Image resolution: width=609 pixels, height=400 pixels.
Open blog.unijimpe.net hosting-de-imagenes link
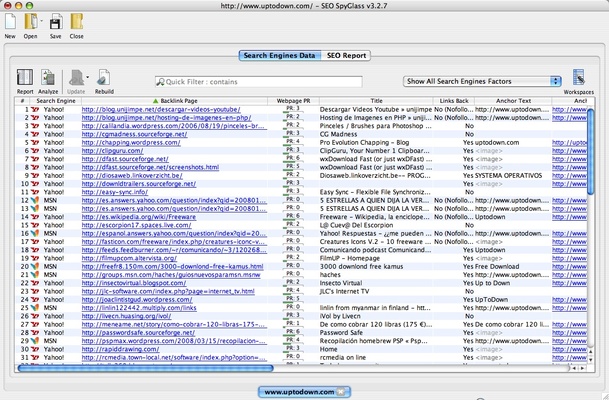tap(166, 118)
